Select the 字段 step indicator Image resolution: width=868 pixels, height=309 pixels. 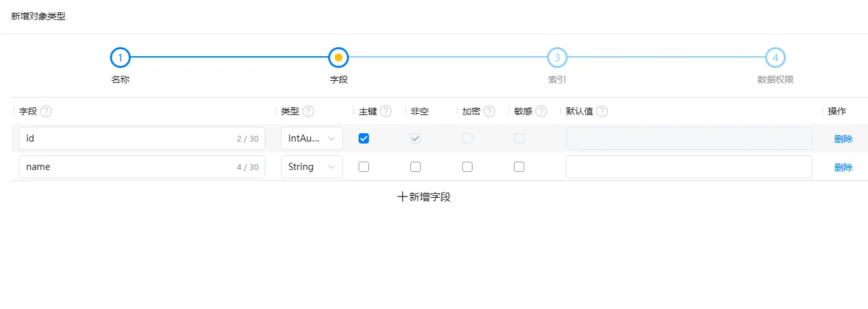(339, 58)
